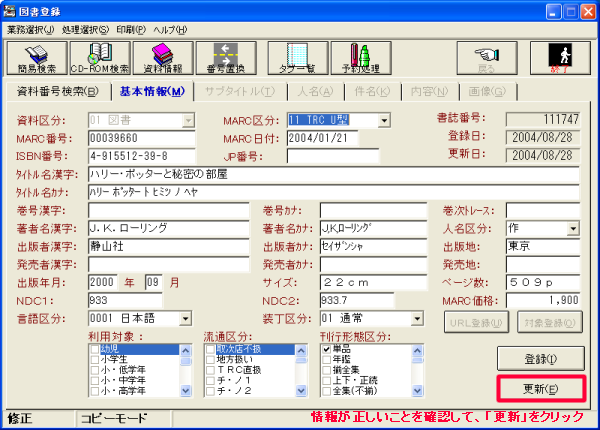Click the 出版者漢字 field with 静山社
This screenshot has width=600, height=430.
pos(169,246)
